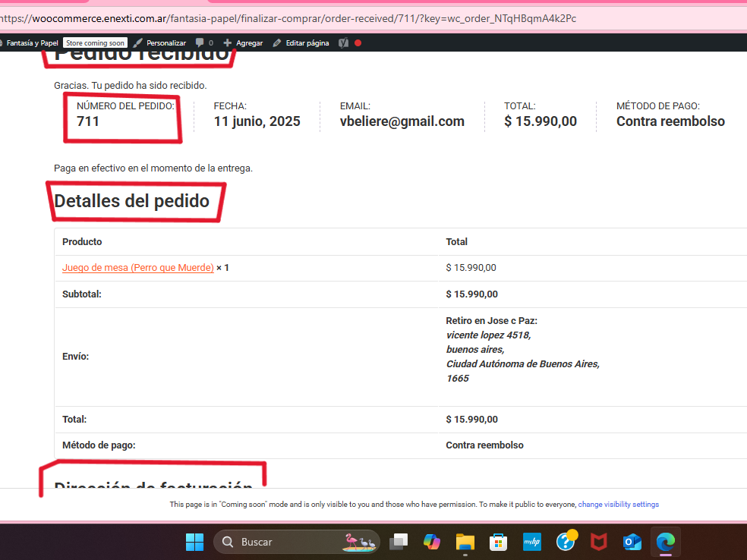Image resolution: width=747 pixels, height=560 pixels.
Task: Open Outlook from the taskbar
Action: click(x=632, y=542)
